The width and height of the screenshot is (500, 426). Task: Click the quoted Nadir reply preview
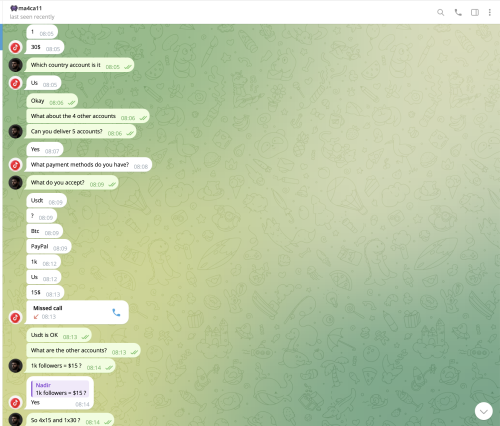coord(60,389)
